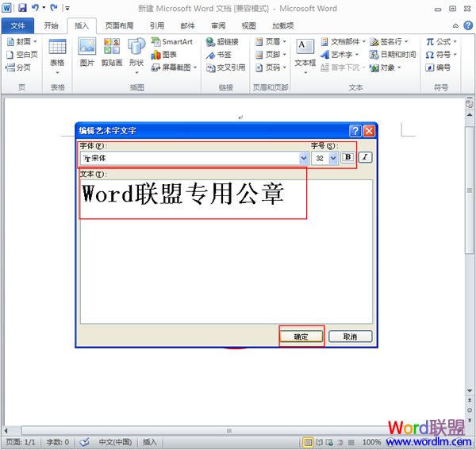
Task: Insert a blank page (空白页)
Action: pos(22,54)
